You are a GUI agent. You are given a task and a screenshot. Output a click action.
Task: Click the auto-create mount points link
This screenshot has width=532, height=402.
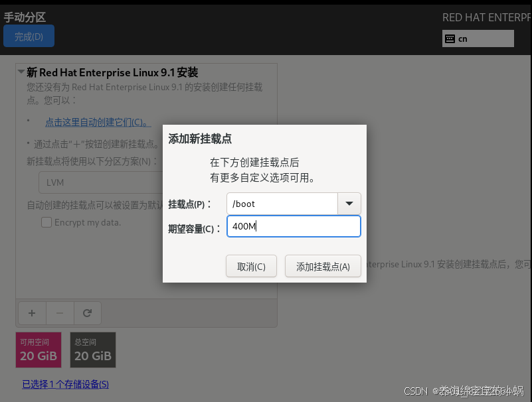(x=98, y=122)
